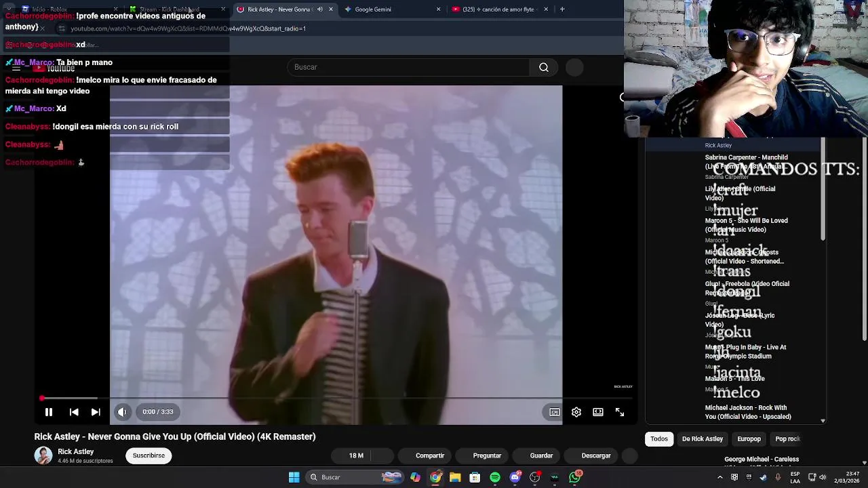
Task: Open File Explorer from the taskbar
Action: [x=455, y=477]
